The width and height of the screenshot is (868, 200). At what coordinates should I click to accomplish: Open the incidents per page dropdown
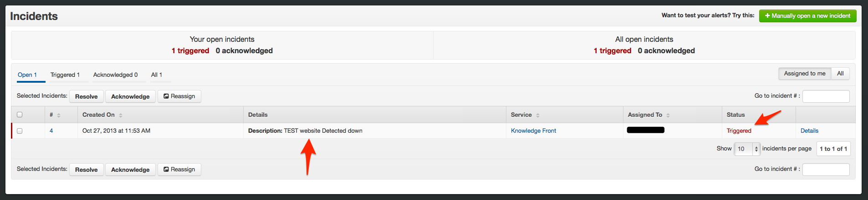[x=747, y=149]
